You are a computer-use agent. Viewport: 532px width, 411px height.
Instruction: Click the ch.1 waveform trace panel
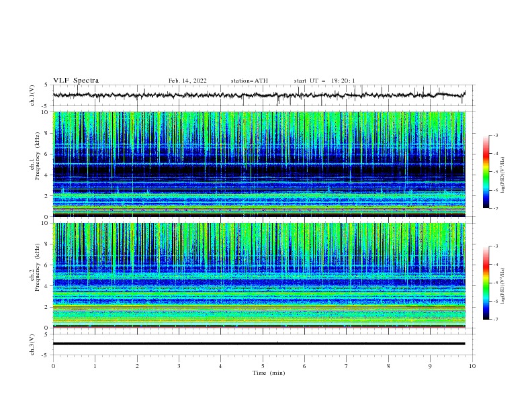click(264, 95)
